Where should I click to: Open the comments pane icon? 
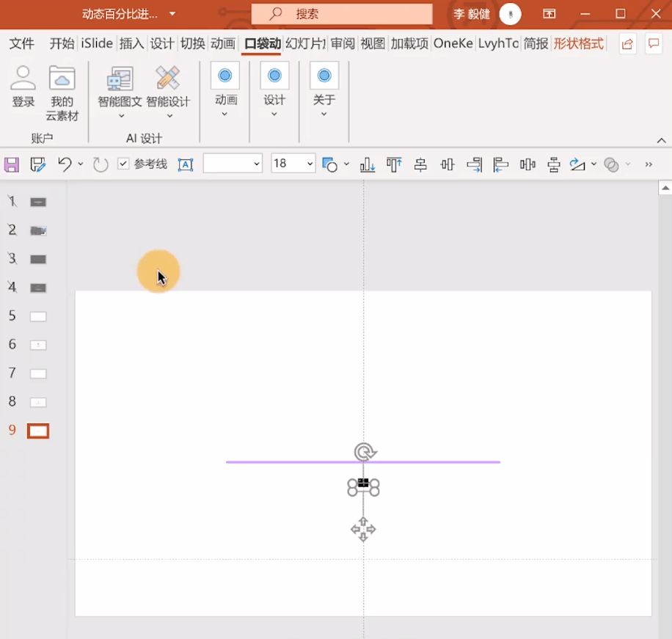tap(654, 43)
